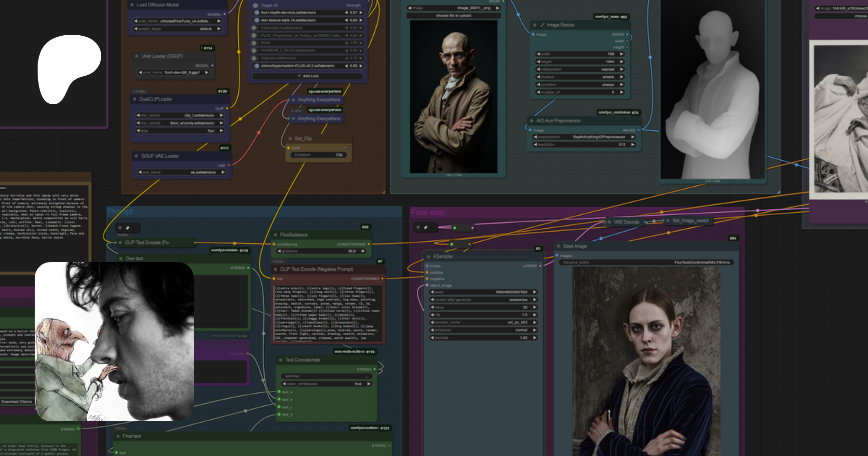This screenshot has width=868, height=456.
Task: Enable the HORROR_2_FLUX lora toggle
Action: point(256,50)
